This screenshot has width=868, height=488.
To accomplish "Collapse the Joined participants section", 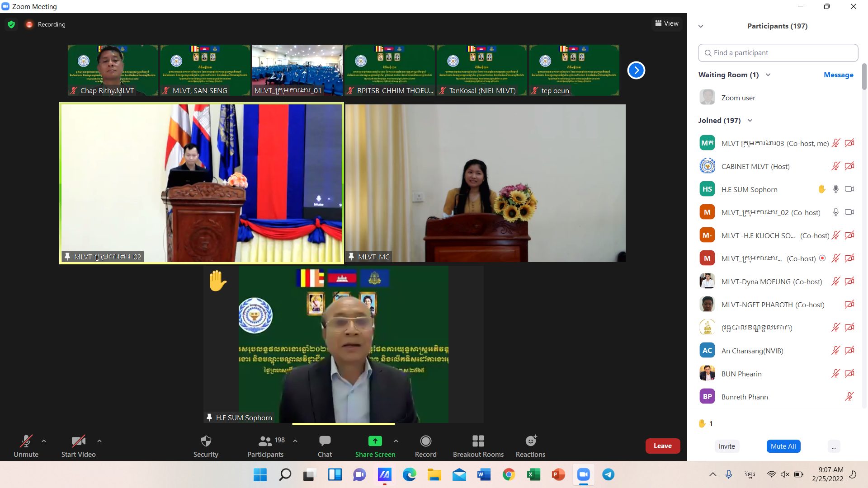I will pyautogui.click(x=750, y=121).
